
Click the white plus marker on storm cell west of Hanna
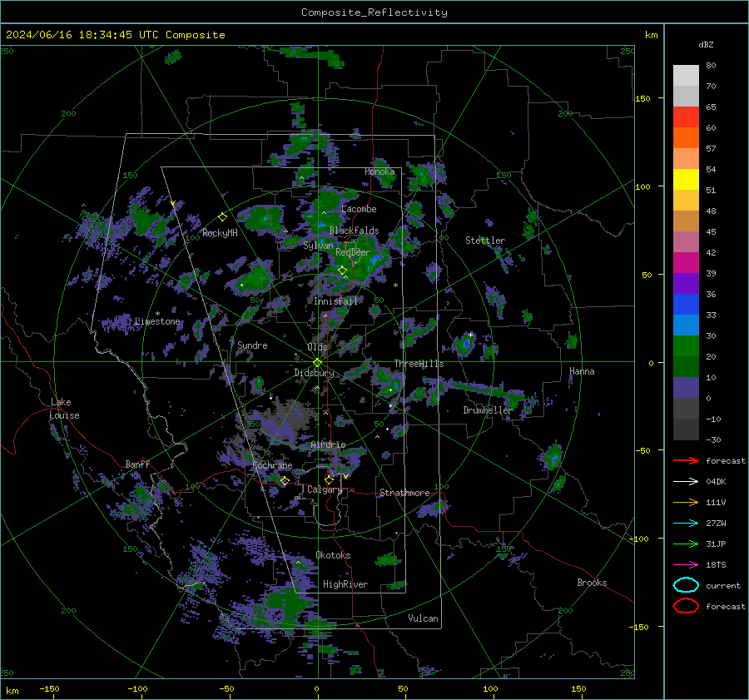(470, 335)
